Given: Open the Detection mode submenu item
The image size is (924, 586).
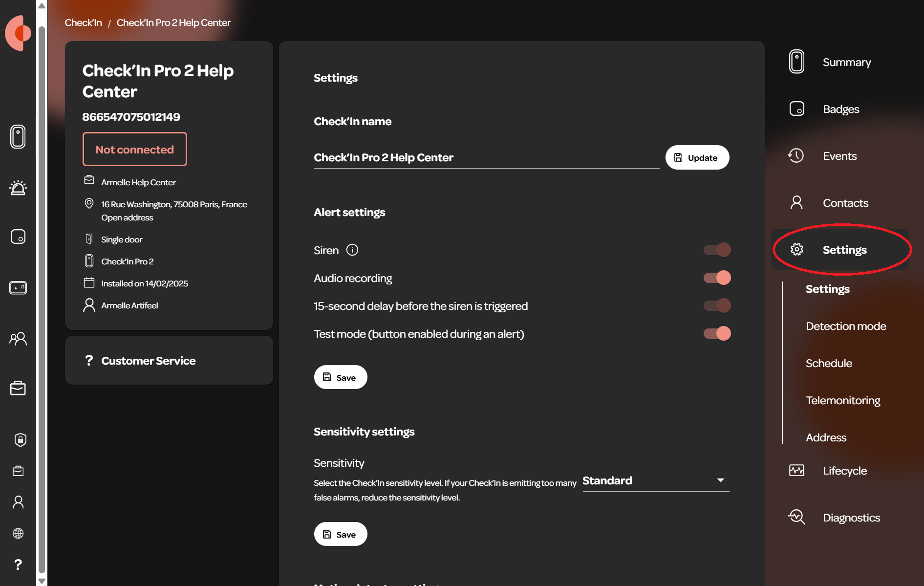Looking at the screenshot, I should (x=846, y=326).
